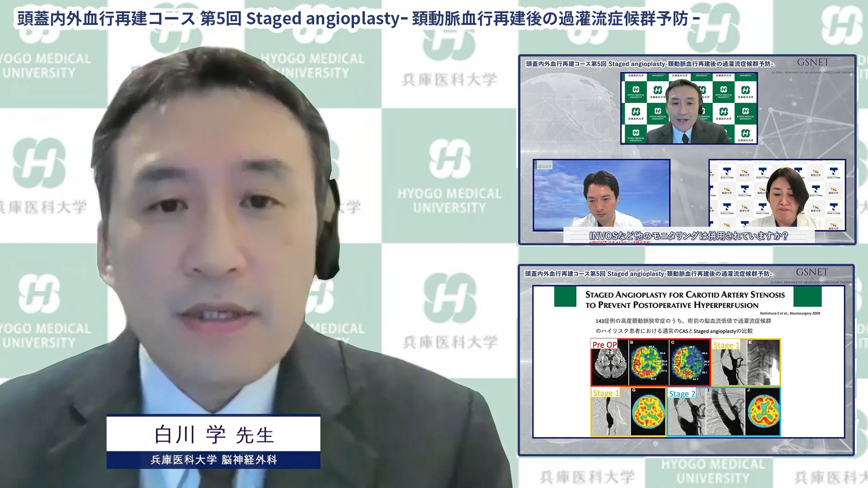Click the subtitle INVOSなど他のモニタリングは併用されていますか?

[689, 236]
